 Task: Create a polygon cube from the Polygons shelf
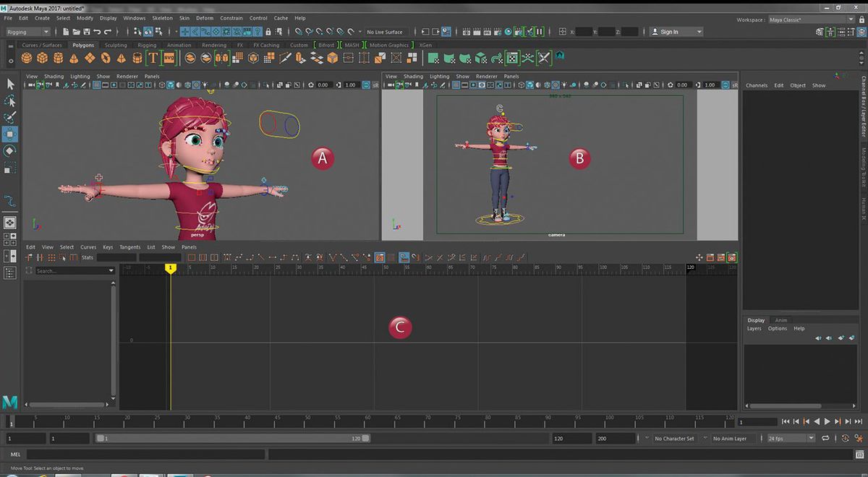(x=41, y=56)
